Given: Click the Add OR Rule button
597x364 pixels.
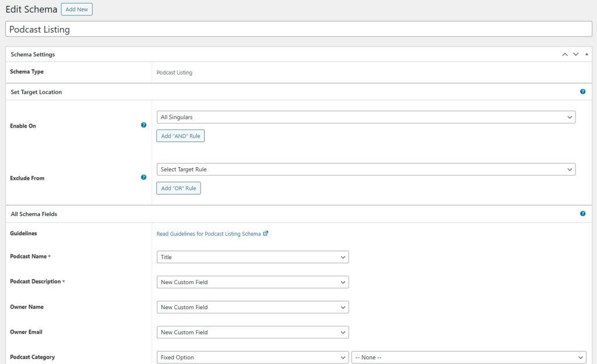Looking at the screenshot, I should pyautogui.click(x=178, y=188).
